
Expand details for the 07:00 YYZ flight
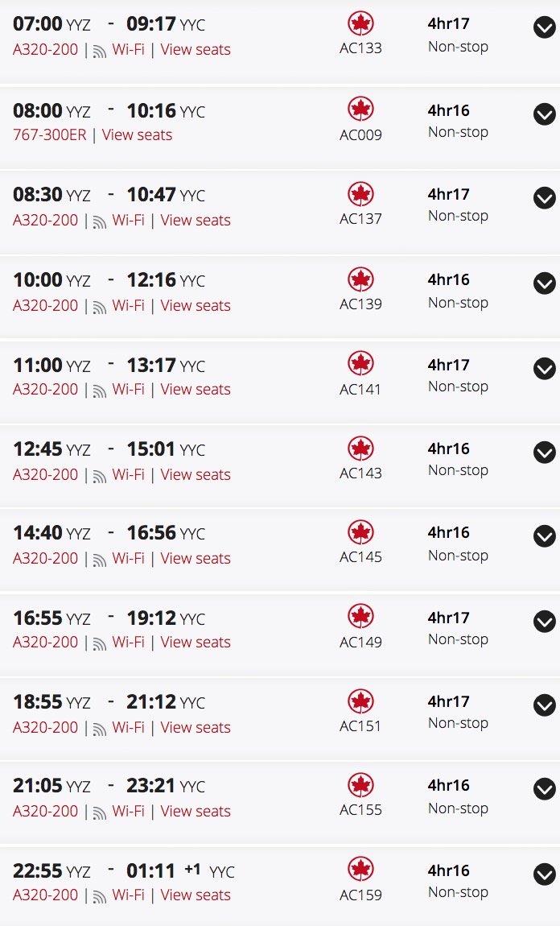(x=544, y=27)
